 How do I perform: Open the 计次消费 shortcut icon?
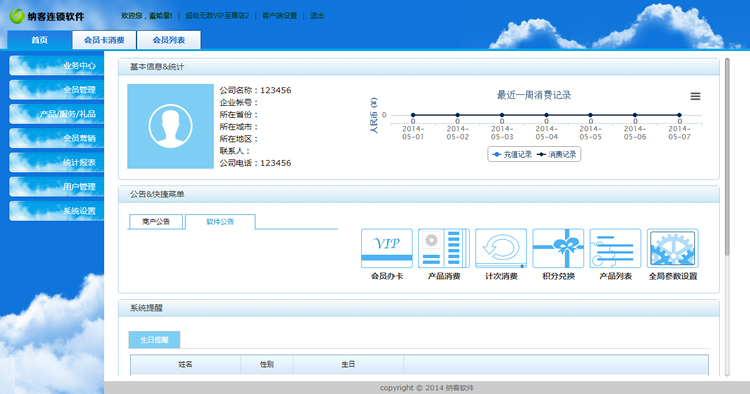(x=501, y=248)
